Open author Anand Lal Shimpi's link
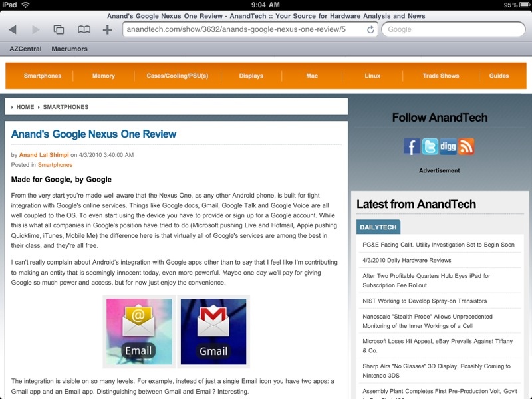Screen dimensions: 532x399 pyautogui.click(x=44, y=155)
